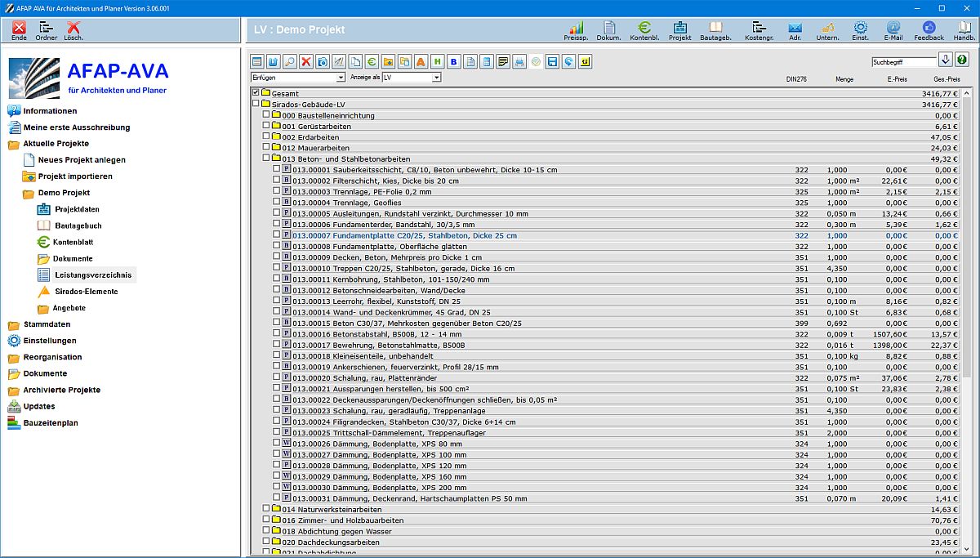Open Informationen in the sidebar

(x=42, y=111)
